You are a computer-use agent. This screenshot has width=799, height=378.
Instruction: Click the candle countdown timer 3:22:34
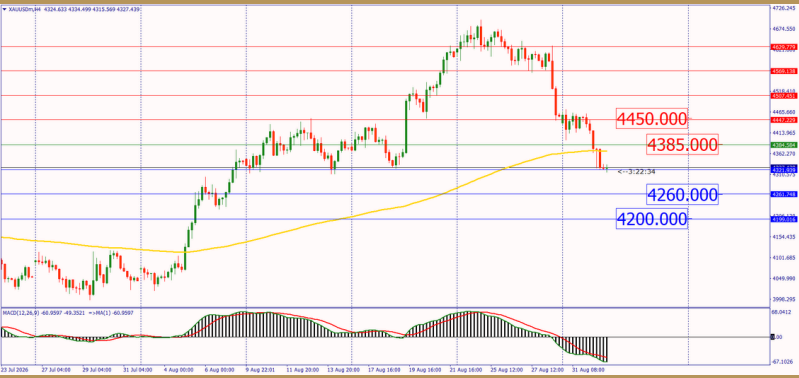(636, 172)
